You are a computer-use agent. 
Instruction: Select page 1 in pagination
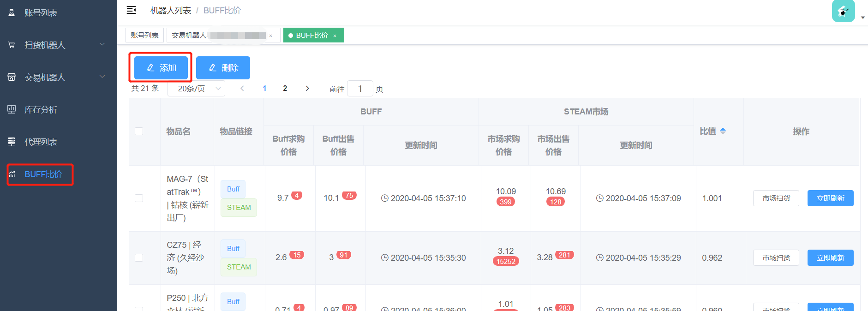[x=264, y=88]
